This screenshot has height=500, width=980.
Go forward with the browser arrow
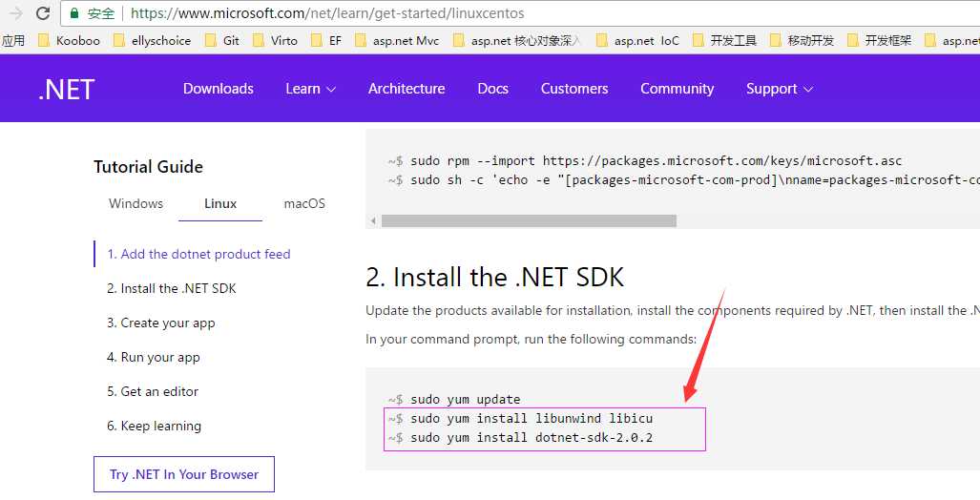pyautogui.click(x=15, y=13)
